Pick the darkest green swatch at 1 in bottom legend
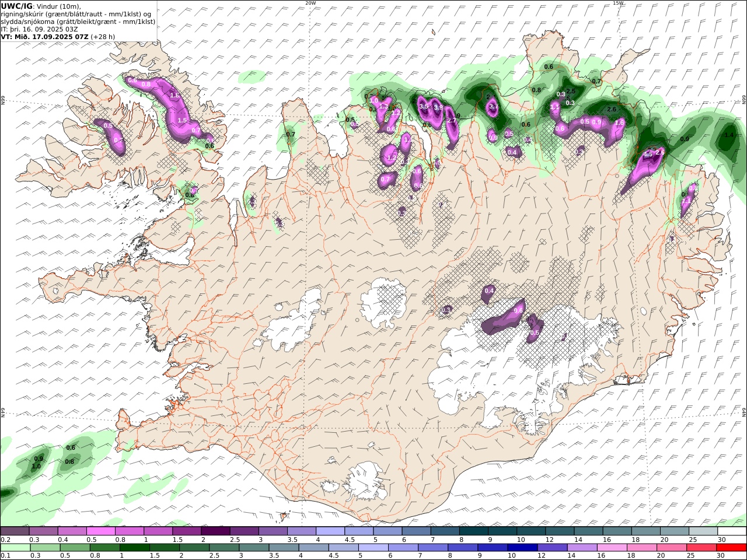747x560 pixels. (x=135, y=548)
